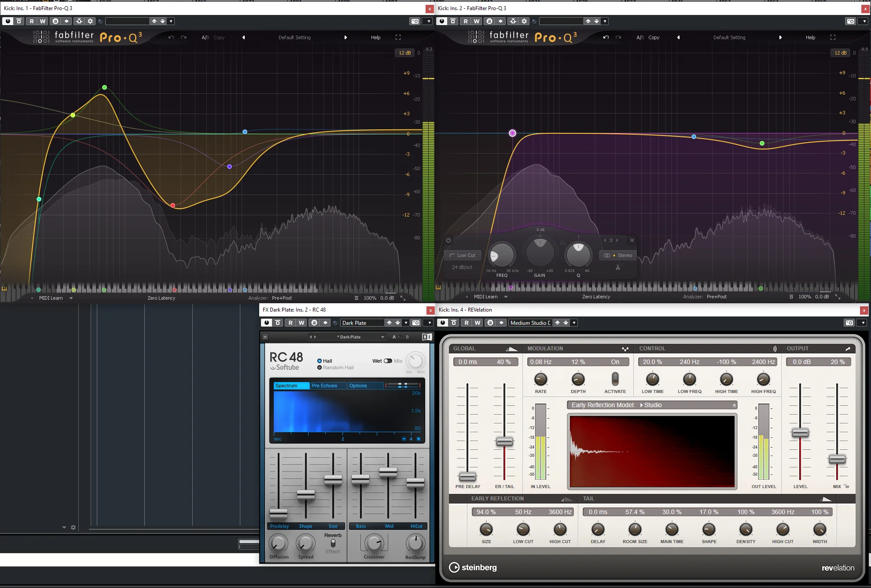Click the snapshot camera icon in Ins. 1 Pro-Q 3
The height and width of the screenshot is (588, 871).
click(x=415, y=21)
